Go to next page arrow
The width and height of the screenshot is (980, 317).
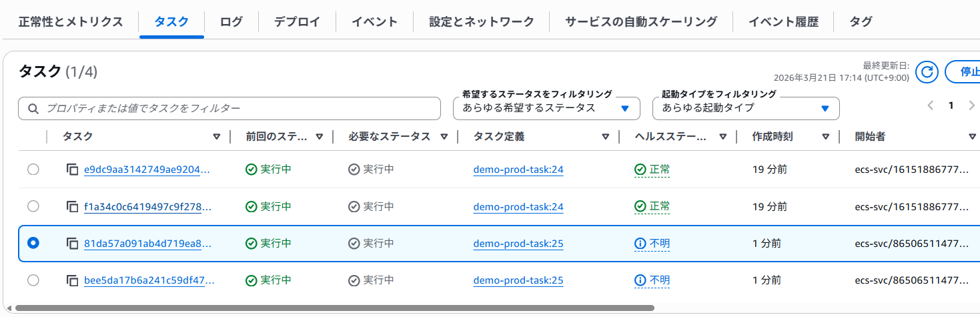click(971, 105)
